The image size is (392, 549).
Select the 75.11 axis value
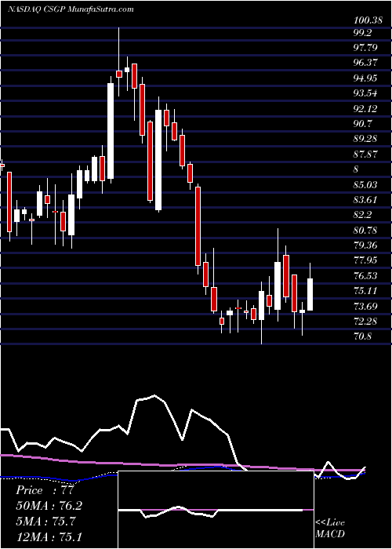click(365, 291)
